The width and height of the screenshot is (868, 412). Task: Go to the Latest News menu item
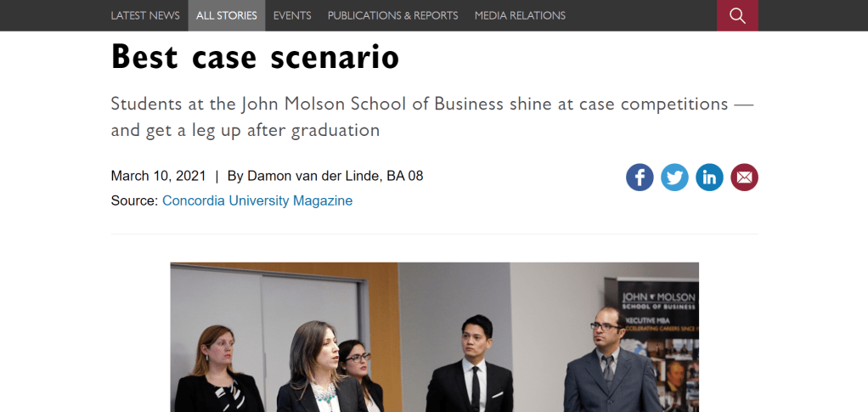pyautogui.click(x=145, y=15)
